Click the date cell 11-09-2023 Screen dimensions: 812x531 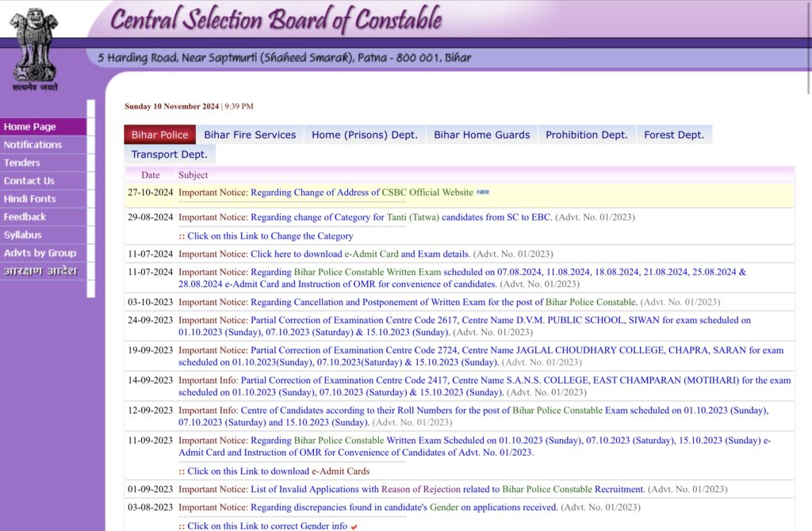pyautogui.click(x=150, y=441)
